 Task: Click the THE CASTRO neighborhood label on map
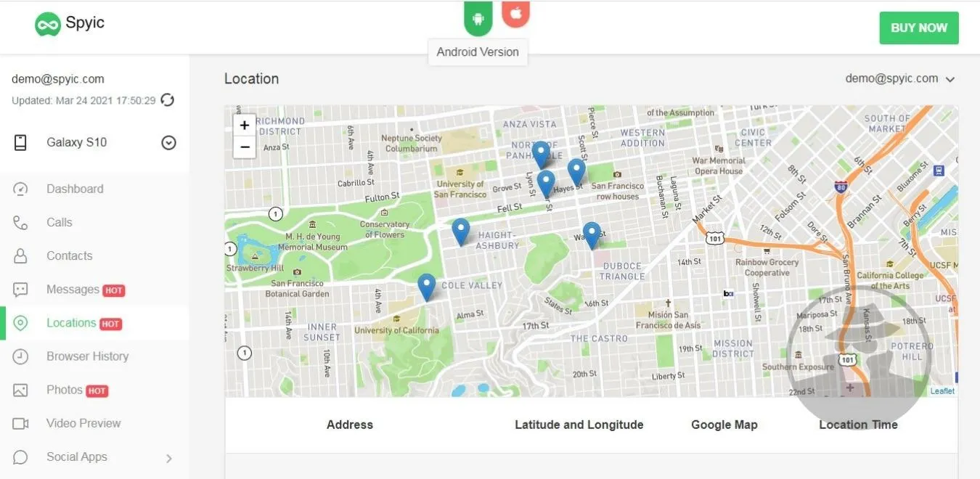(599, 338)
